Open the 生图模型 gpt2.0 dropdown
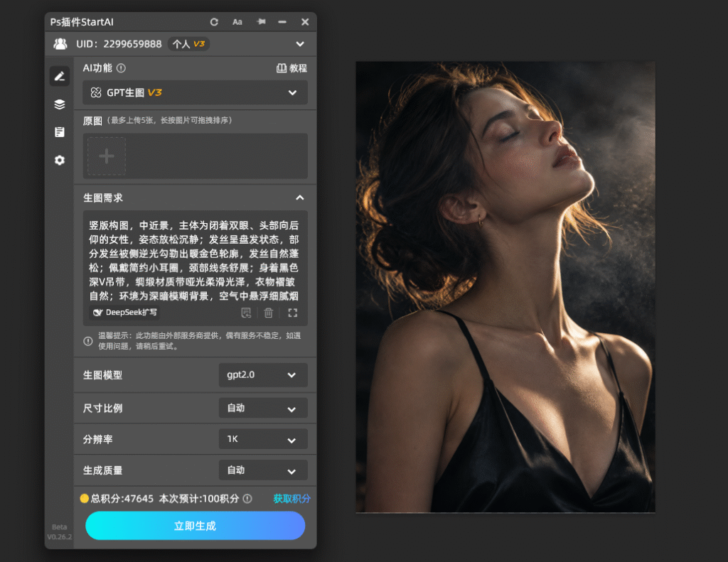The width and height of the screenshot is (728, 562). (x=263, y=375)
